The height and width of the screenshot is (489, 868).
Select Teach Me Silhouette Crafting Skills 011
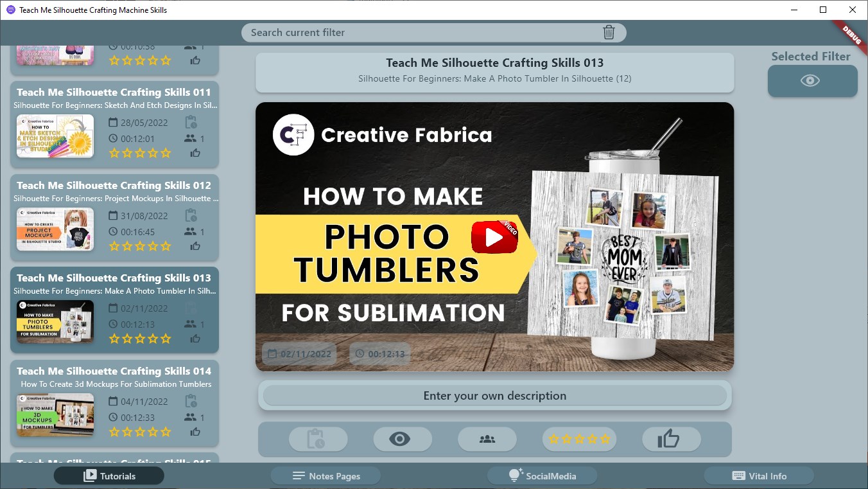tap(114, 93)
